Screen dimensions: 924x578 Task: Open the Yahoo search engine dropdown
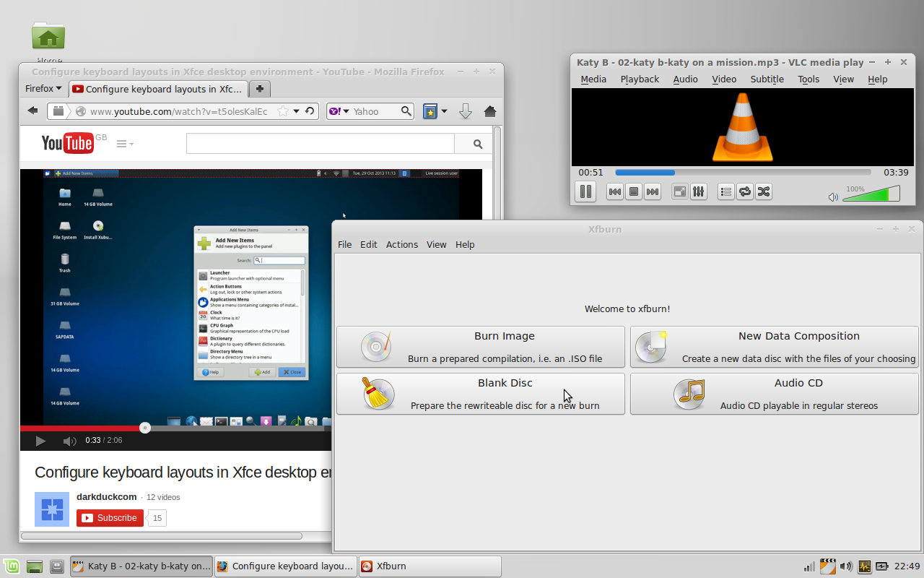point(338,111)
